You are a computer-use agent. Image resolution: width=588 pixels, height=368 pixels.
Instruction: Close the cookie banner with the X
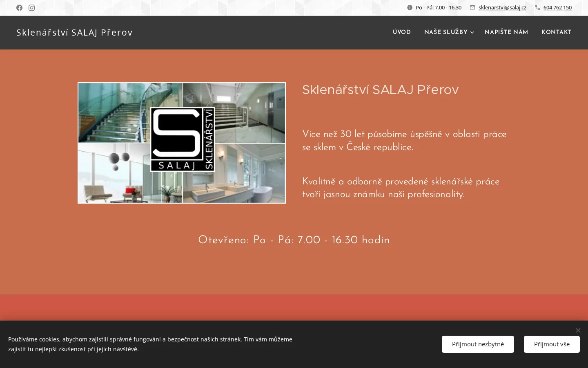tap(578, 330)
